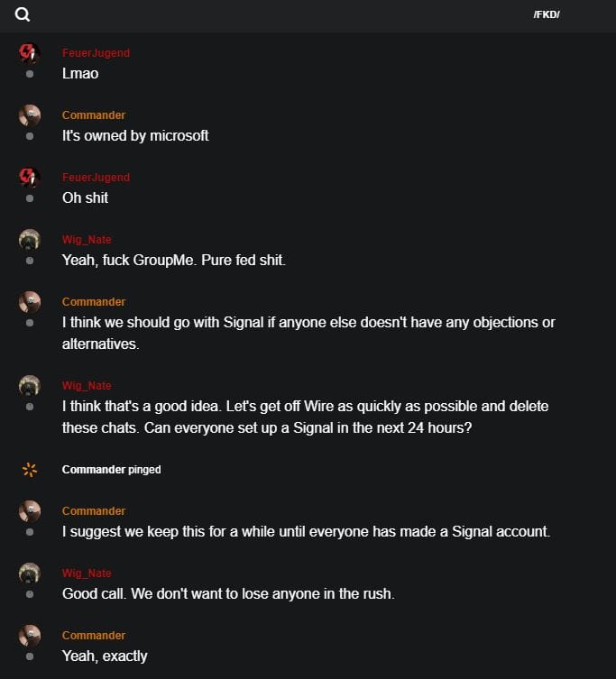Open Wig_Nate's avatar beside "I think that's a good idea"
The width and height of the screenshot is (616, 679).
point(30,386)
